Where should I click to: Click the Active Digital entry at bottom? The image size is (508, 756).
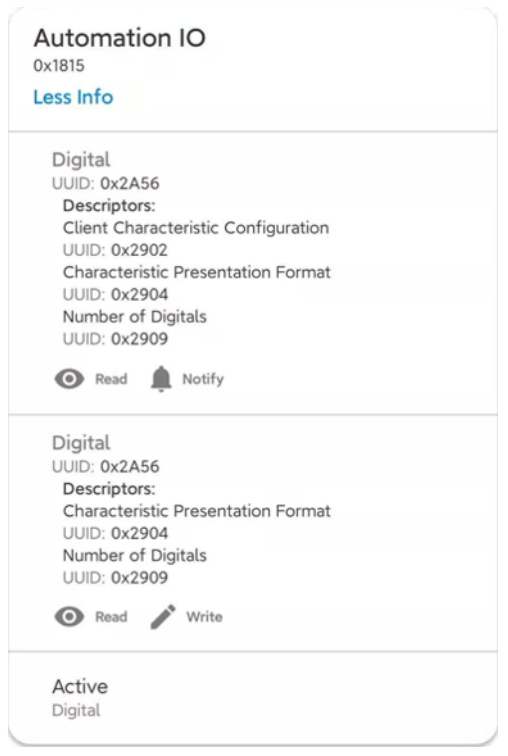pyautogui.click(x=253, y=698)
